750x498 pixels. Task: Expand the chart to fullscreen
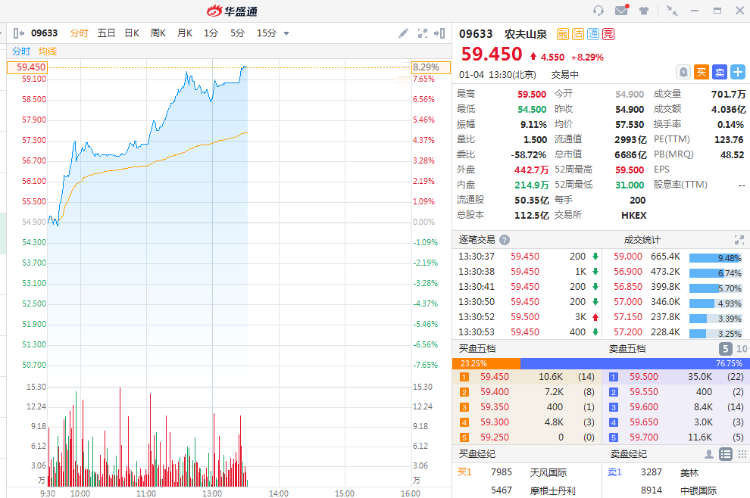pyautogui.click(x=422, y=33)
